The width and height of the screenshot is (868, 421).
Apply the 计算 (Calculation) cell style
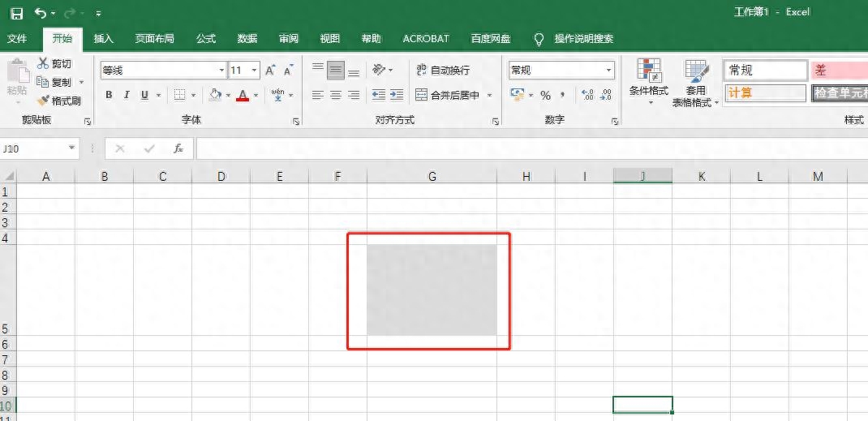(x=765, y=92)
